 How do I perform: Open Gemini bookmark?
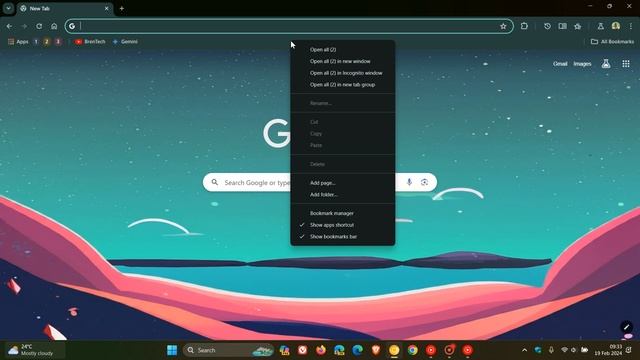coord(125,42)
